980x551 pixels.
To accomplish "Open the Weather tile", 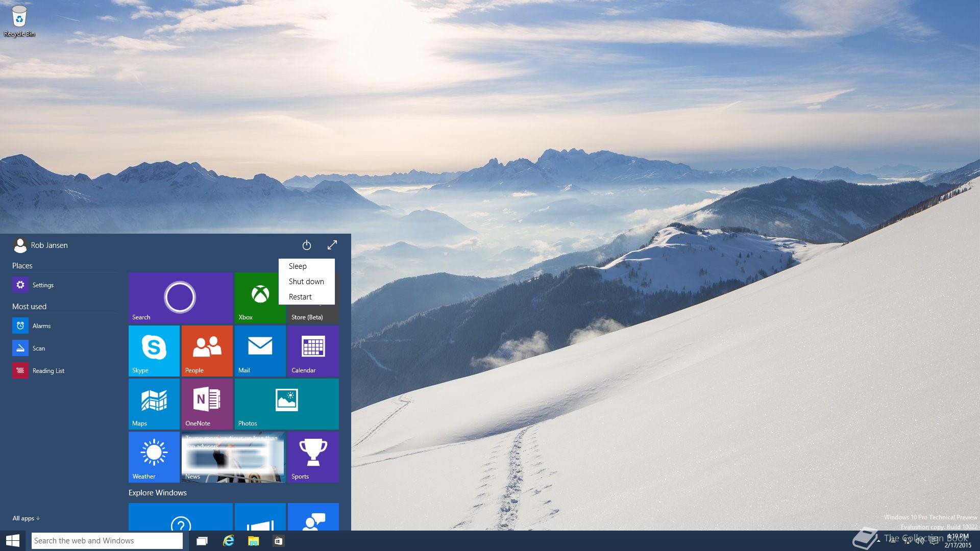I will [154, 457].
